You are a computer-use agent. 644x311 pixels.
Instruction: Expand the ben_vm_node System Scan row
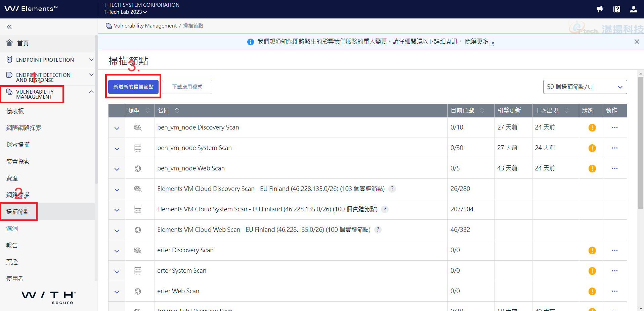117,149
